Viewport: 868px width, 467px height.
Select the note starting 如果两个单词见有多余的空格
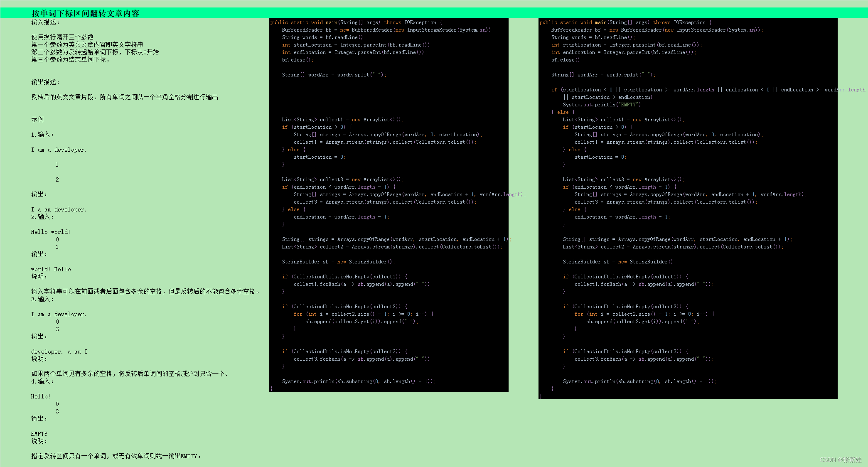[130, 374]
